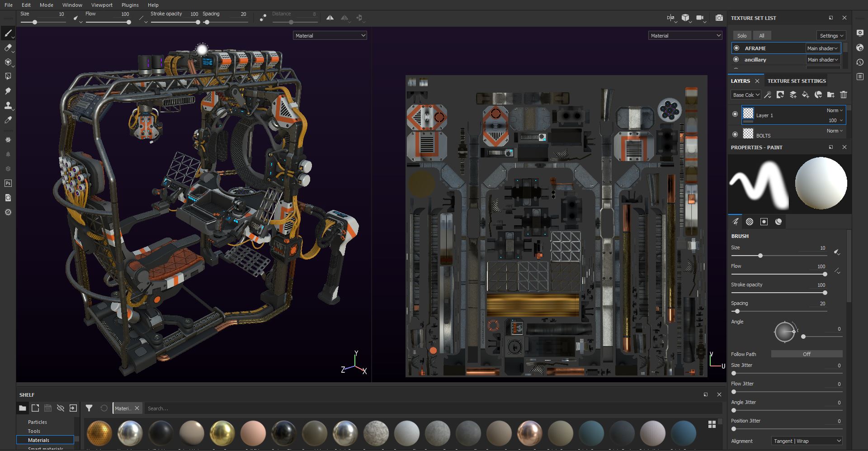Viewport: 868px width, 451px height.
Task: Expand the Alignment Tangent | Wrap dropdown
Action: pyautogui.click(x=807, y=441)
